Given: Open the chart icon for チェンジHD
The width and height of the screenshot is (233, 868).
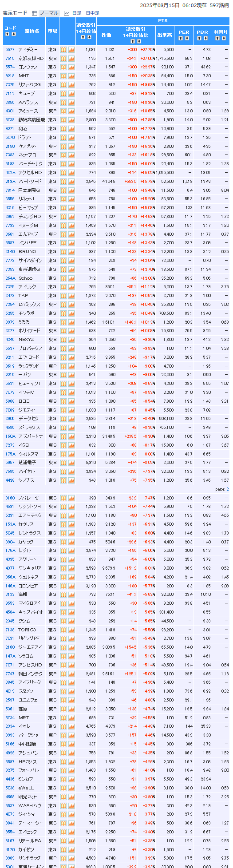Looking at the screenshot, I should pyautogui.click(x=71, y=217).
